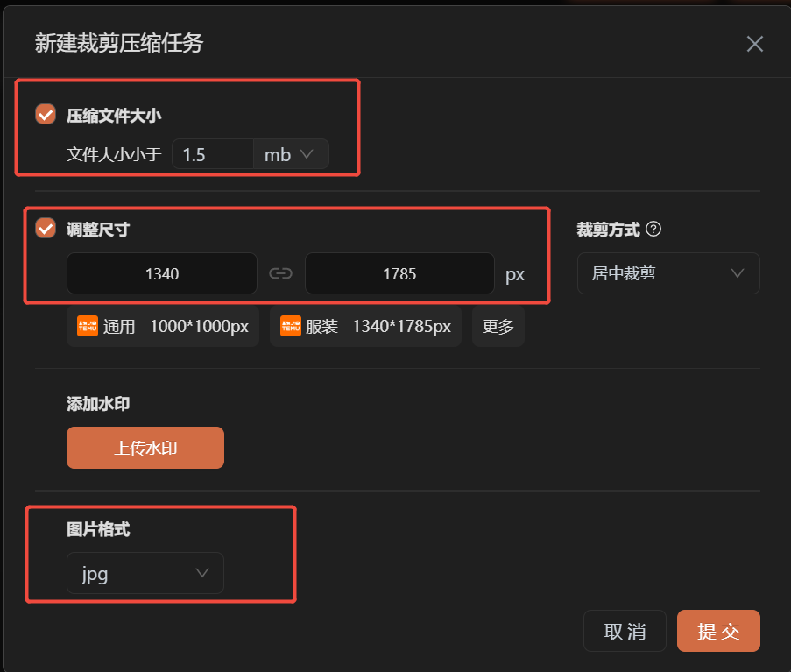791x672 pixels.
Task: Click the link icon between width and height
Action: [x=280, y=273]
